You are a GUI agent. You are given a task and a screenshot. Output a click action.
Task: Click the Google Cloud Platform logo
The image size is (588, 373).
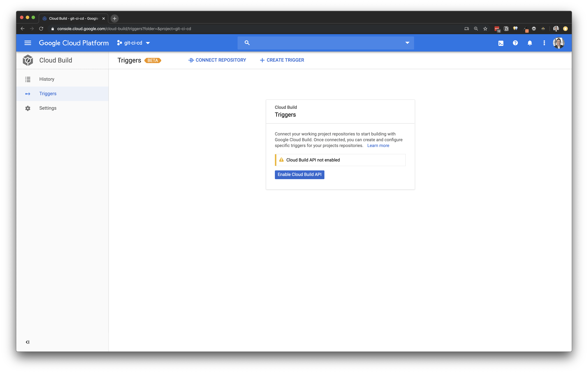(74, 43)
